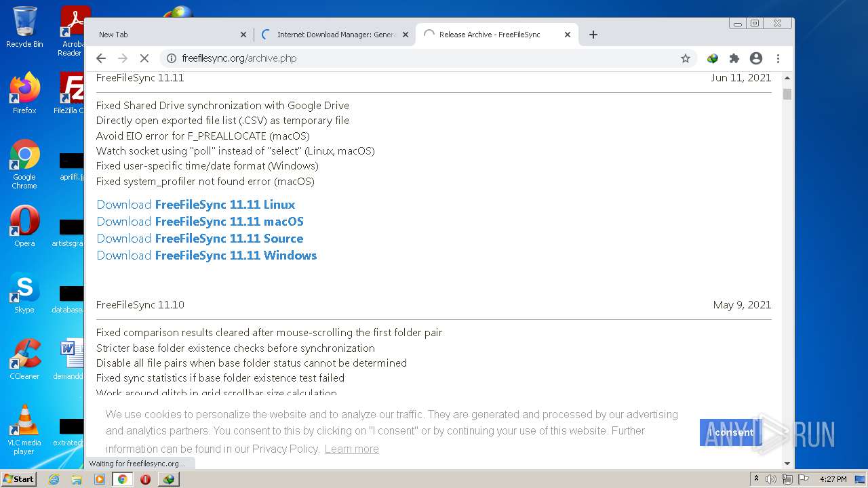Click 'Fixed Shared Drive synchronization with Google Drive'

click(222, 106)
